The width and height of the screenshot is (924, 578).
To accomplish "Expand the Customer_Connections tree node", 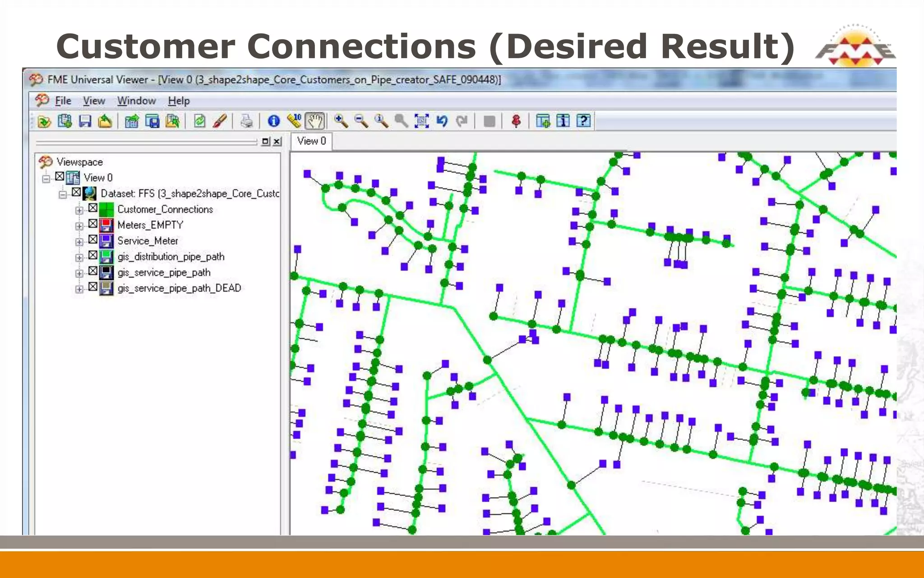I will pos(79,210).
